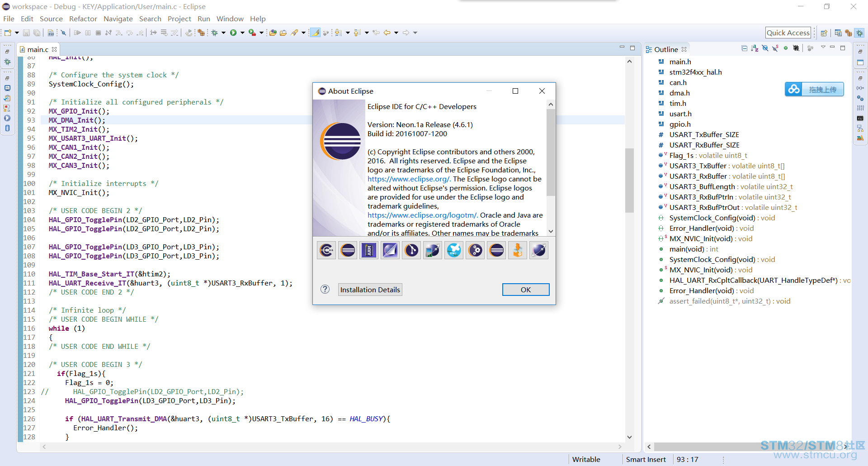This screenshot has width=868, height=466.
Task: Select USART_TxBuffer_SIZE in the Outline
Action: click(x=704, y=134)
